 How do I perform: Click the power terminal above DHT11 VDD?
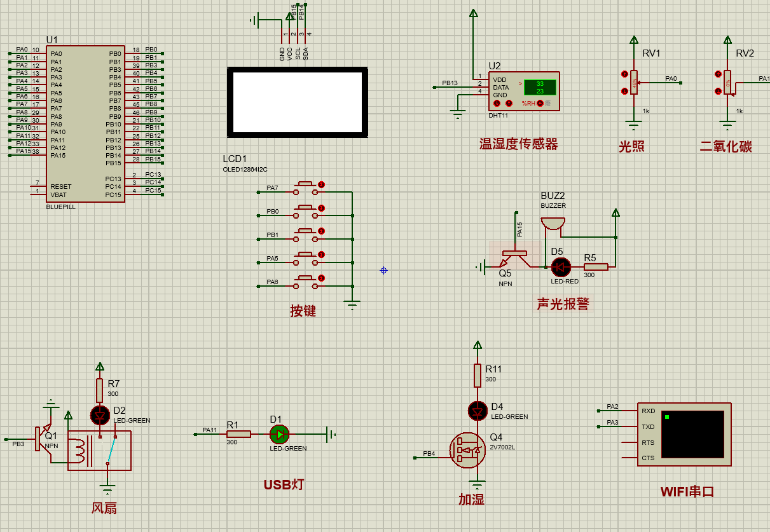pos(473,14)
